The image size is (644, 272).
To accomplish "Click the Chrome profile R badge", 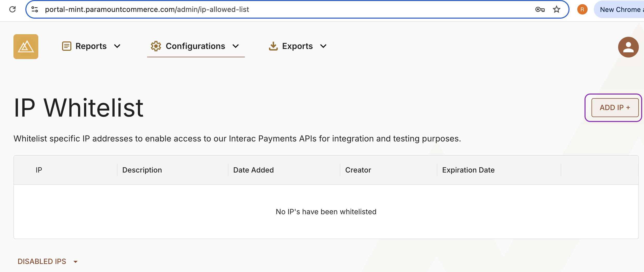I will tap(582, 9).
